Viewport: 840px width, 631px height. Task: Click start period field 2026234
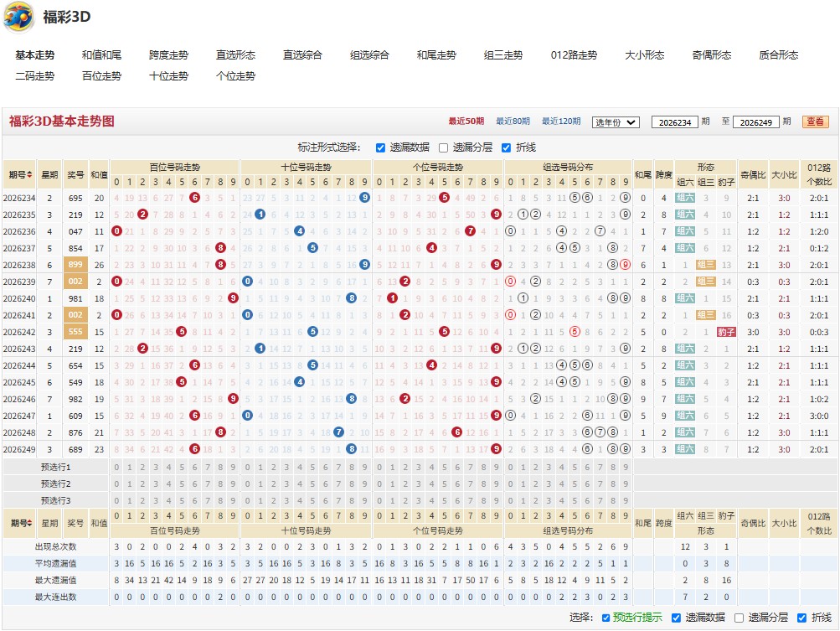(x=675, y=122)
